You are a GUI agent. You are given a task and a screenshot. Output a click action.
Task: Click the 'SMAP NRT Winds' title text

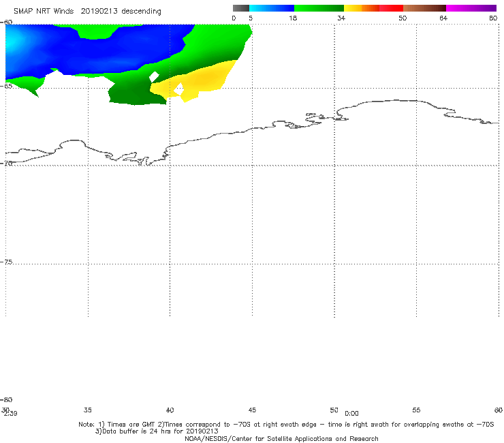pyautogui.click(x=44, y=11)
